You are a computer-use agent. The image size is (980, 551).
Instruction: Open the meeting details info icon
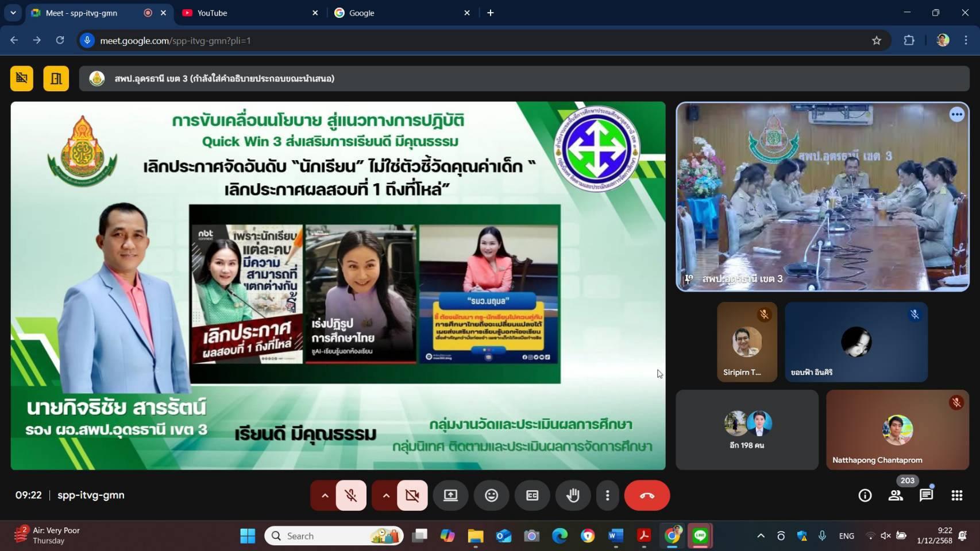(865, 495)
